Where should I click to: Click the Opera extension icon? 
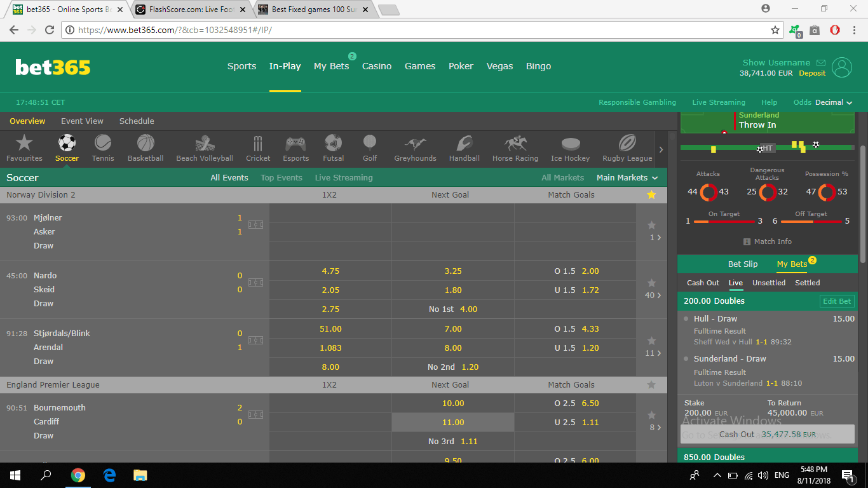point(835,30)
